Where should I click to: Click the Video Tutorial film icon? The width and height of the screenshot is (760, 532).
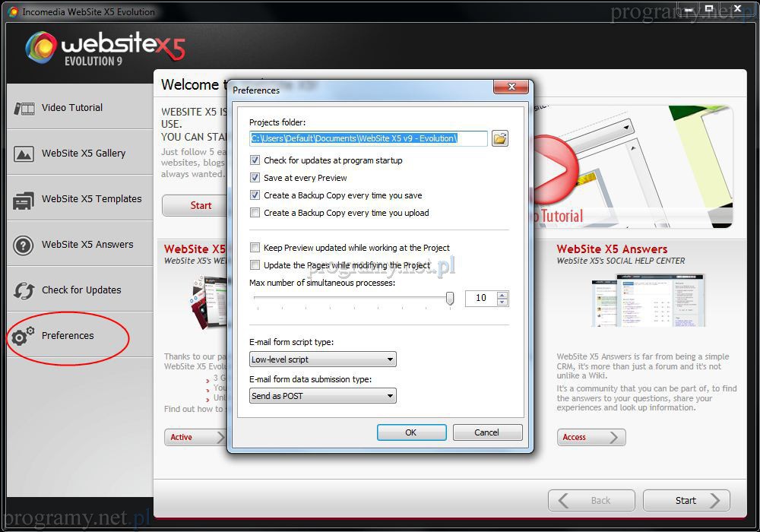[x=24, y=108]
